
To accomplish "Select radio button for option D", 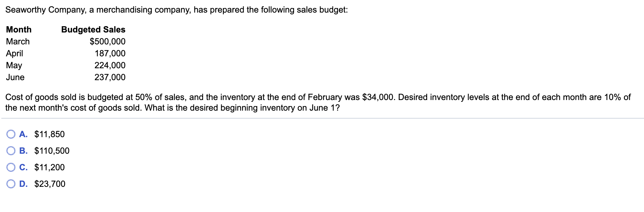I will [x=11, y=184].
